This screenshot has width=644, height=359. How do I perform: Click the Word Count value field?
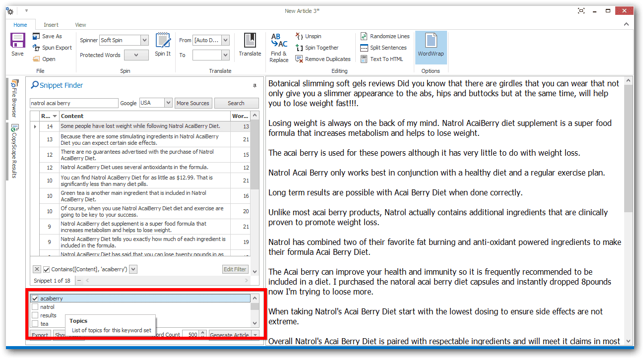pyautogui.click(x=191, y=335)
